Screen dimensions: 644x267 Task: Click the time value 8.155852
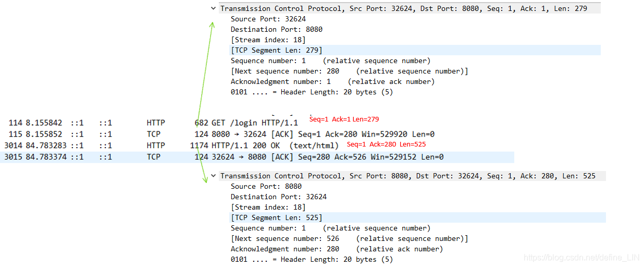(x=44, y=134)
